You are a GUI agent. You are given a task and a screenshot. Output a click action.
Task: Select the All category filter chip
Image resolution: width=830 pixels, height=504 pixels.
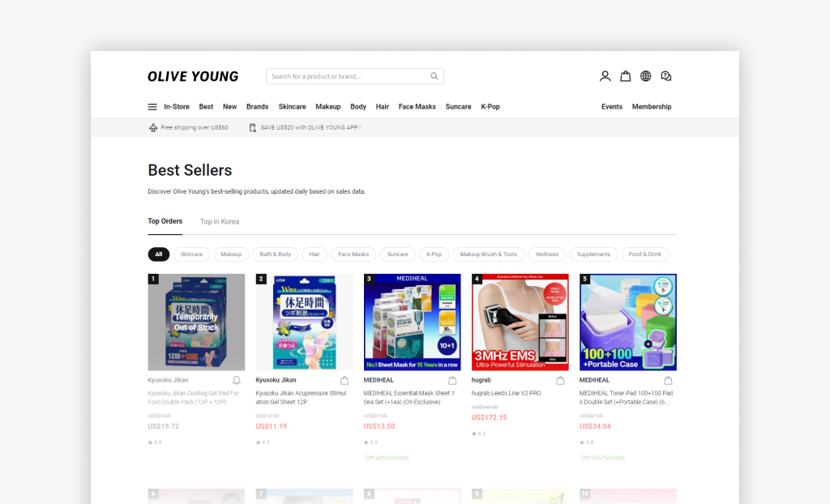[x=159, y=254]
